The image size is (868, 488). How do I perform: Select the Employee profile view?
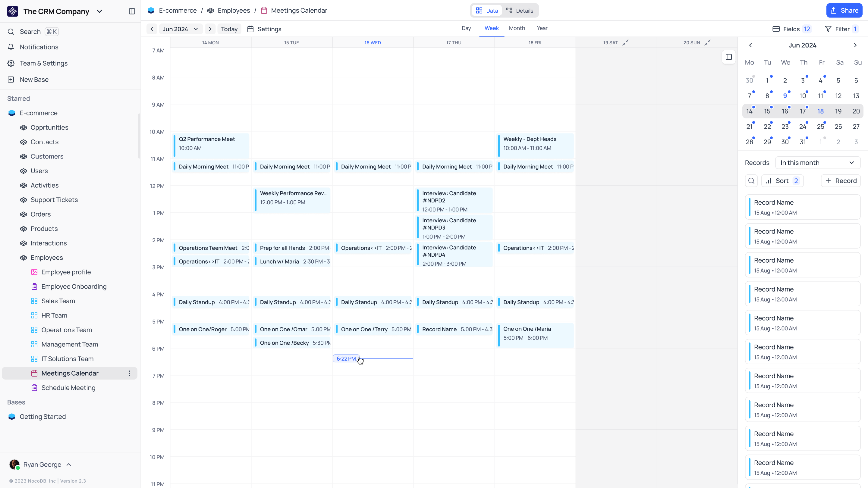pyautogui.click(x=66, y=272)
